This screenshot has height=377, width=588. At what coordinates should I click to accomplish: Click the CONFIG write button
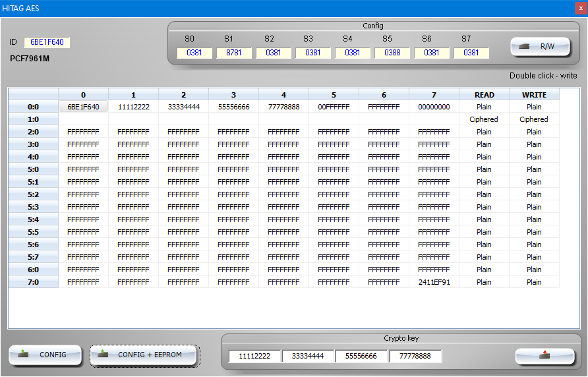point(45,355)
